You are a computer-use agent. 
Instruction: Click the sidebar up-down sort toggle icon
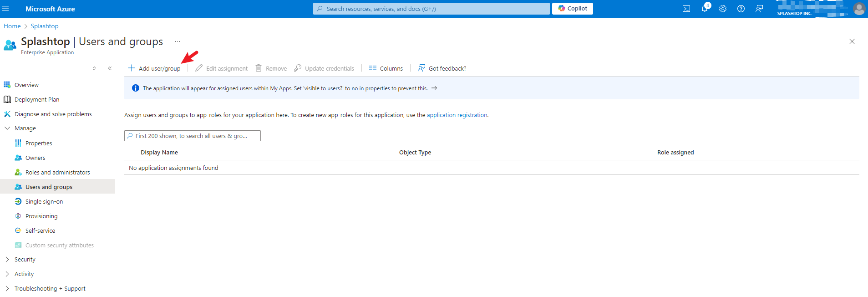pyautogui.click(x=94, y=68)
